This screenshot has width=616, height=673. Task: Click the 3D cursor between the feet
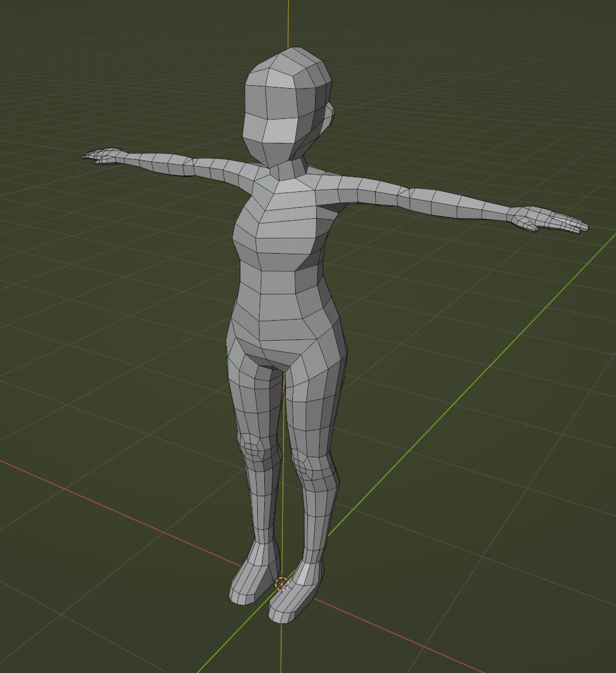coord(282,583)
